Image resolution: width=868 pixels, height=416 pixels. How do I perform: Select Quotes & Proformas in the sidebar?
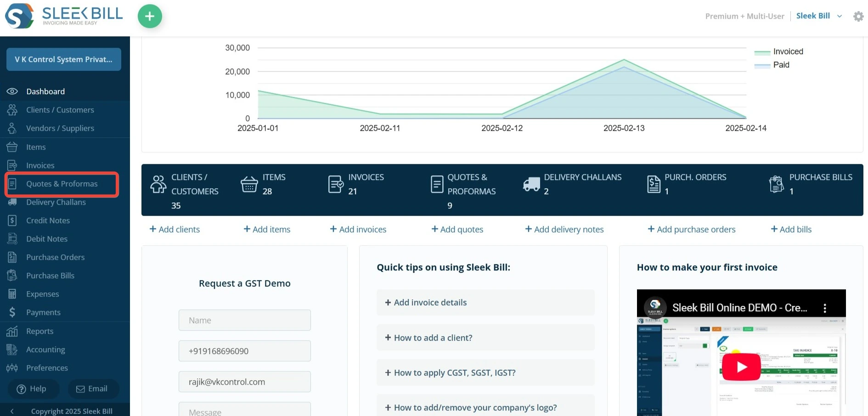pos(62,184)
